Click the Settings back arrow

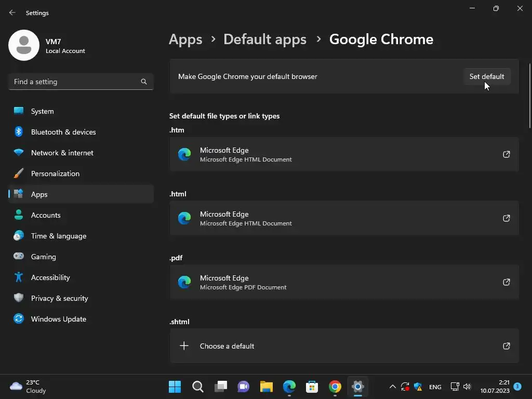tap(12, 12)
